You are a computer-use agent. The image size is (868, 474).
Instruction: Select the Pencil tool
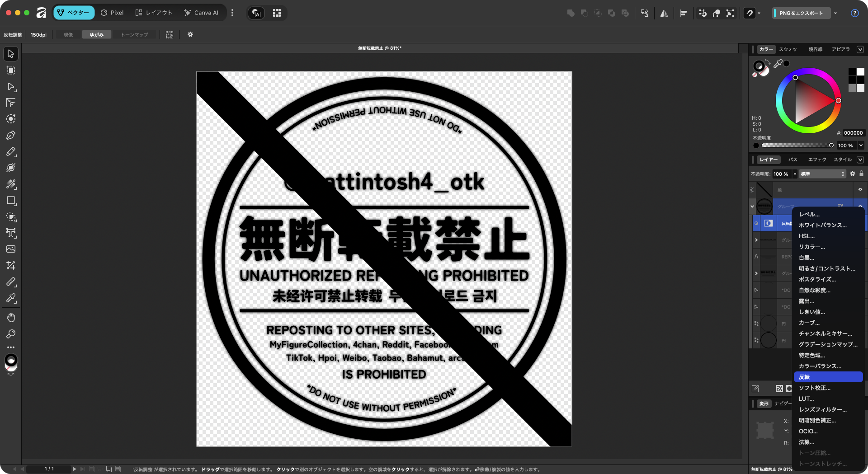pos(11,151)
